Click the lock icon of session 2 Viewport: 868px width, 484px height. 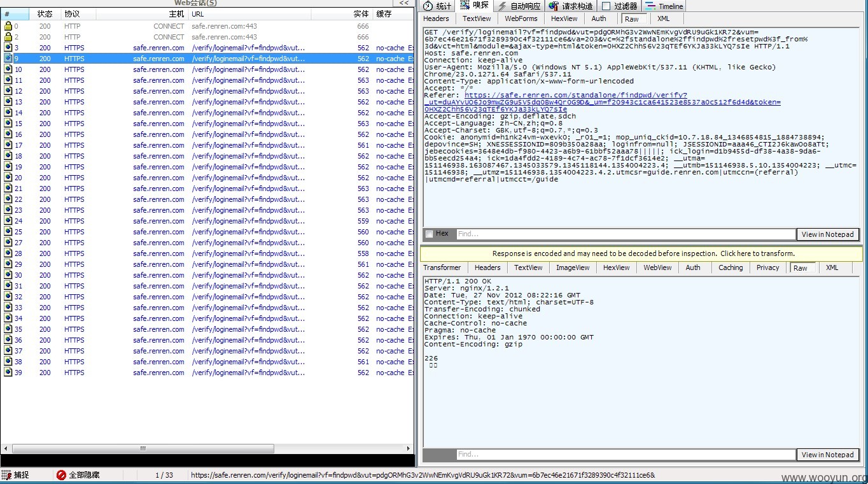click(x=8, y=37)
